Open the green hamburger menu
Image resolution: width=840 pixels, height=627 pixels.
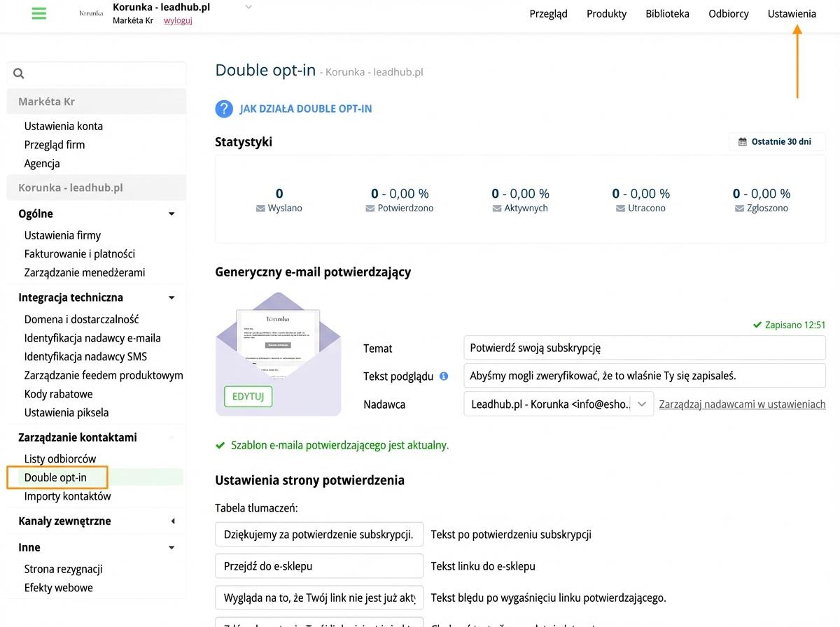click(39, 13)
